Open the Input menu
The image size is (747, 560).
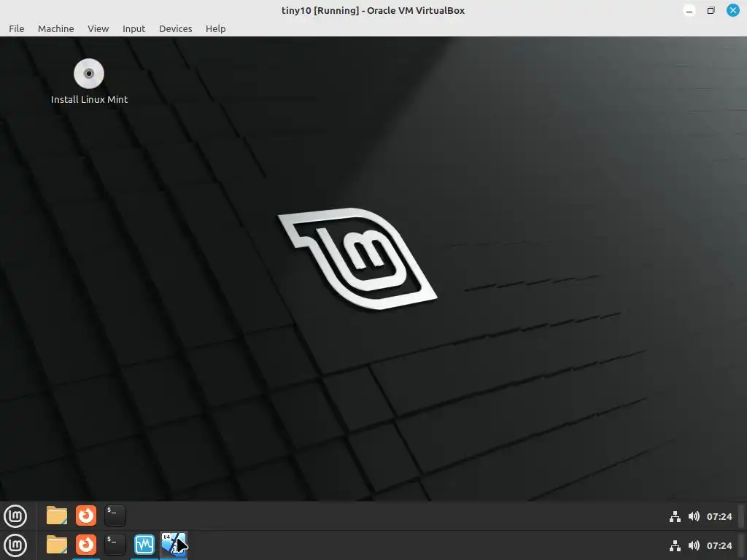pos(134,28)
